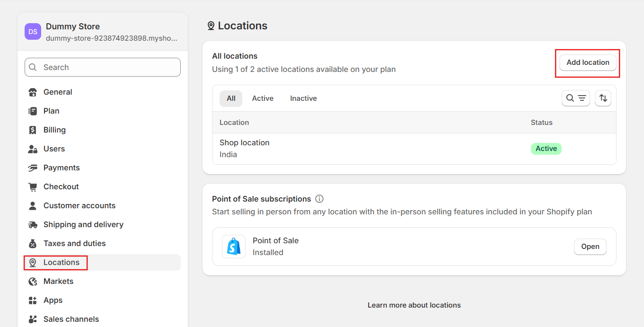644x327 pixels.
Task: Click the Dummy Store account header
Action: [102, 32]
